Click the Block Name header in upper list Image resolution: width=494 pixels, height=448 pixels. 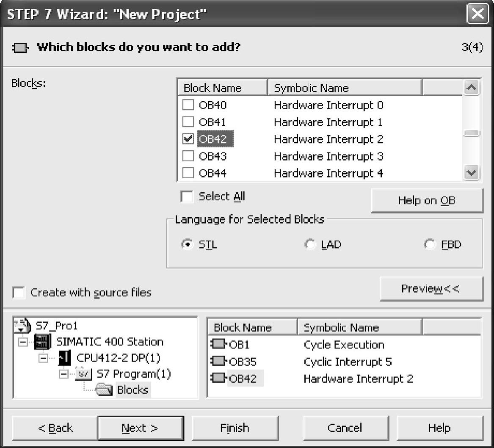(222, 88)
